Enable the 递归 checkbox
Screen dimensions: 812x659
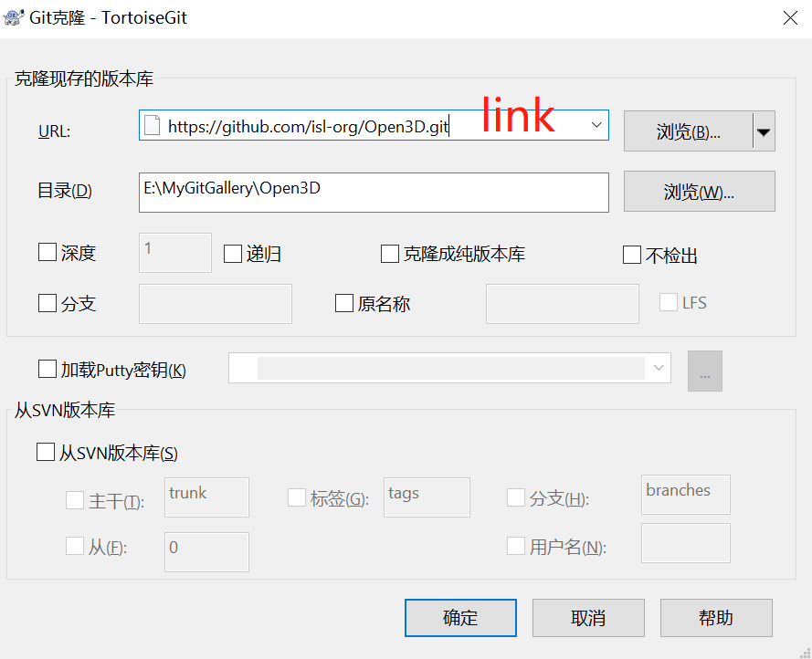[x=232, y=253]
